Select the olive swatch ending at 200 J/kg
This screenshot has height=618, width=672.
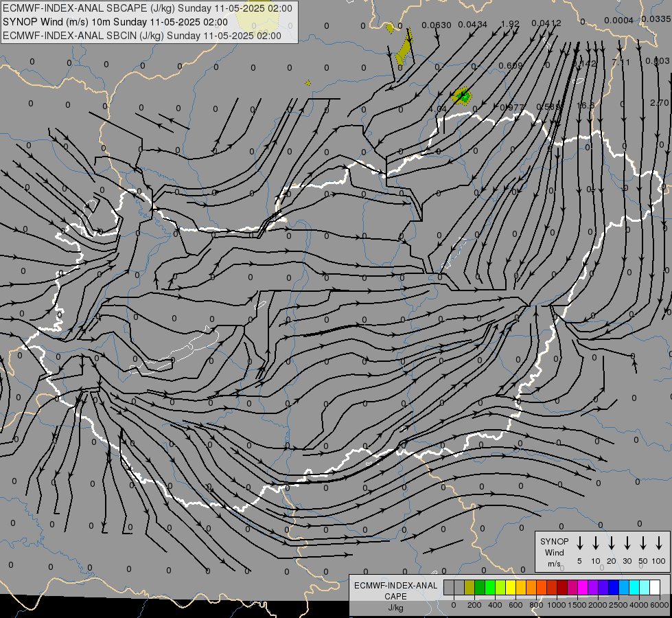470,587
